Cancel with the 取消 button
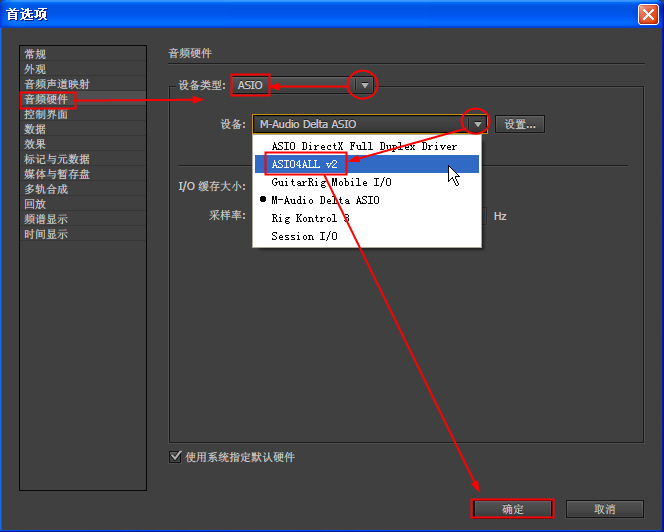664x532 pixels. [605, 509]
